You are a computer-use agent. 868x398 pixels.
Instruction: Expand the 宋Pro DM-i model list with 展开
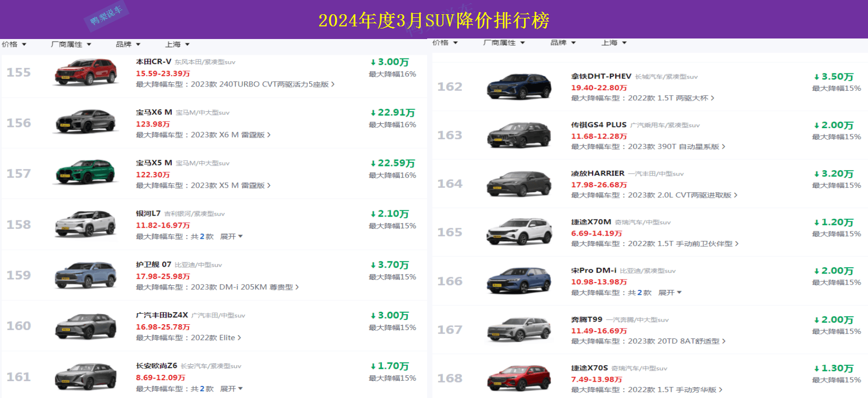tap(670, 293)
